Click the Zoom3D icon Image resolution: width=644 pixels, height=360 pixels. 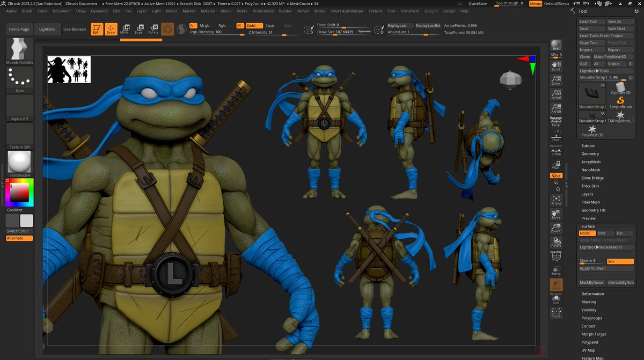click(556, 228)
